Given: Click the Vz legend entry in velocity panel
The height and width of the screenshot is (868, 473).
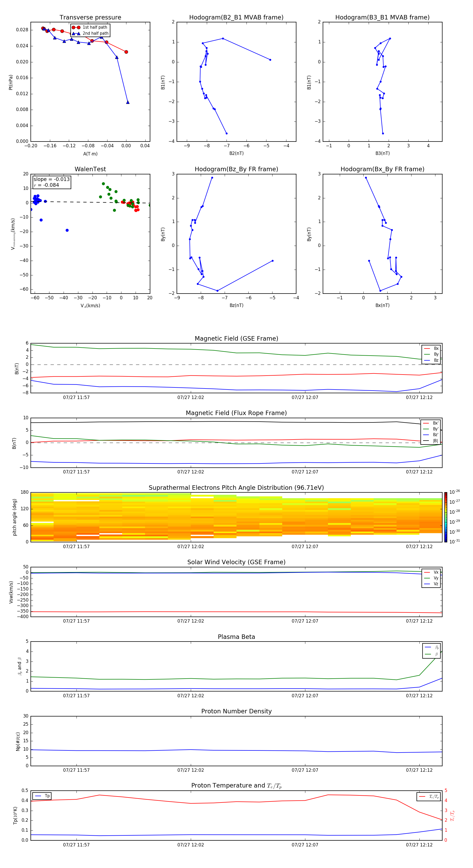Looking at the screenshot, I should [431, 584].
